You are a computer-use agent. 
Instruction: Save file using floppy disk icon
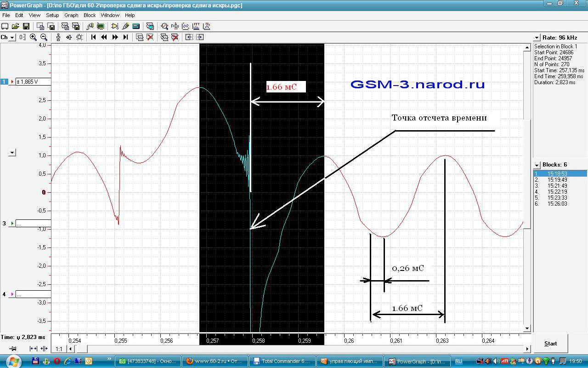(x=26, y=26)
